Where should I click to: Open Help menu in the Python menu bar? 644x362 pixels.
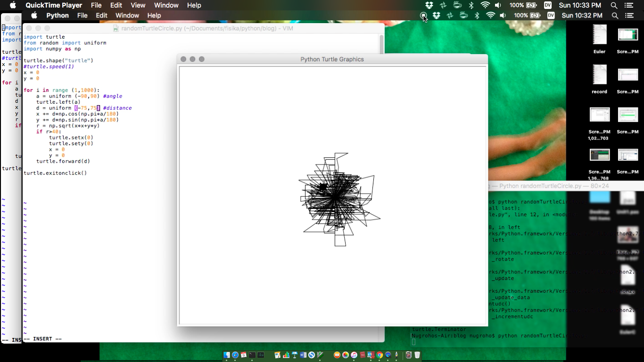pos(154,16)
